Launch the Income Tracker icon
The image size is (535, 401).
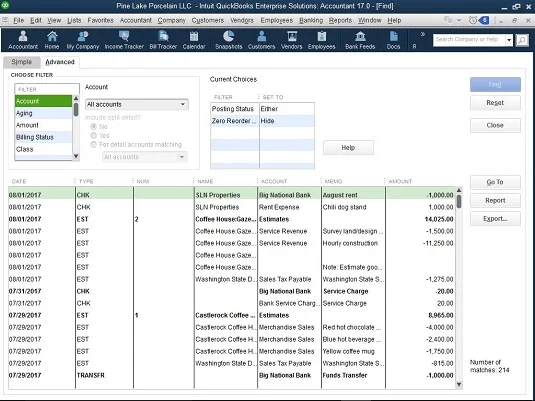click(124, 40)
